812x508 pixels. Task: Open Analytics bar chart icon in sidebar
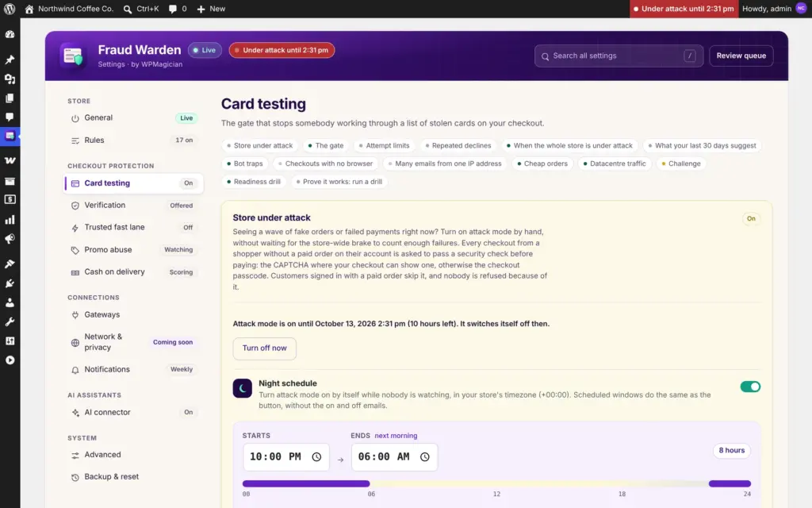pyautogui.click(x=10, y=220)
